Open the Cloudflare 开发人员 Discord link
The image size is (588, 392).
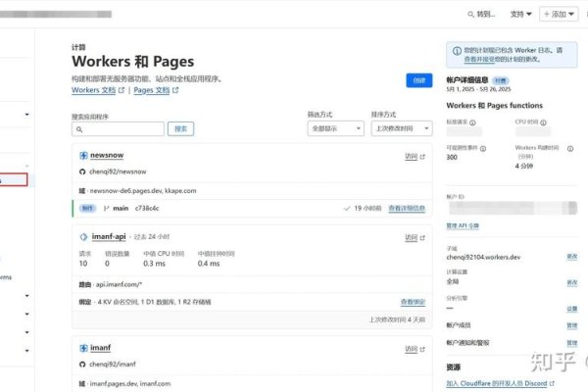coord(497,383)
